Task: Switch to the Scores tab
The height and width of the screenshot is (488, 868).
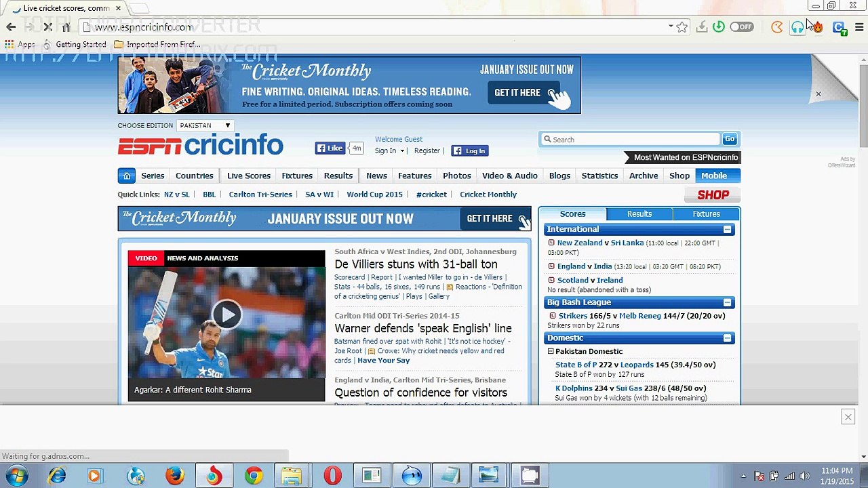Action: 572,214
